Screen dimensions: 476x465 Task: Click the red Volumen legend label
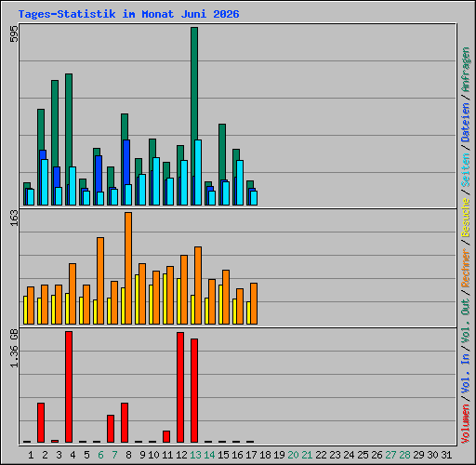pyautogui.click(x=466, y=424)
